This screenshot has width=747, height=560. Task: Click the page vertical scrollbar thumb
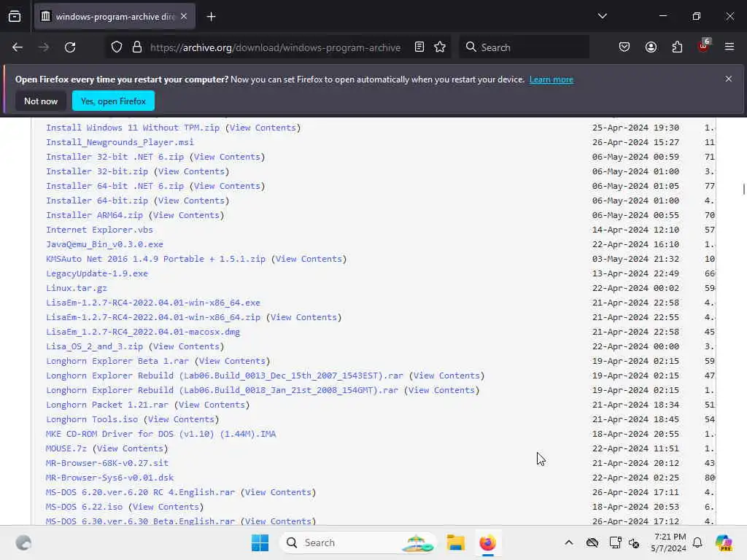[x=743, y=189]
